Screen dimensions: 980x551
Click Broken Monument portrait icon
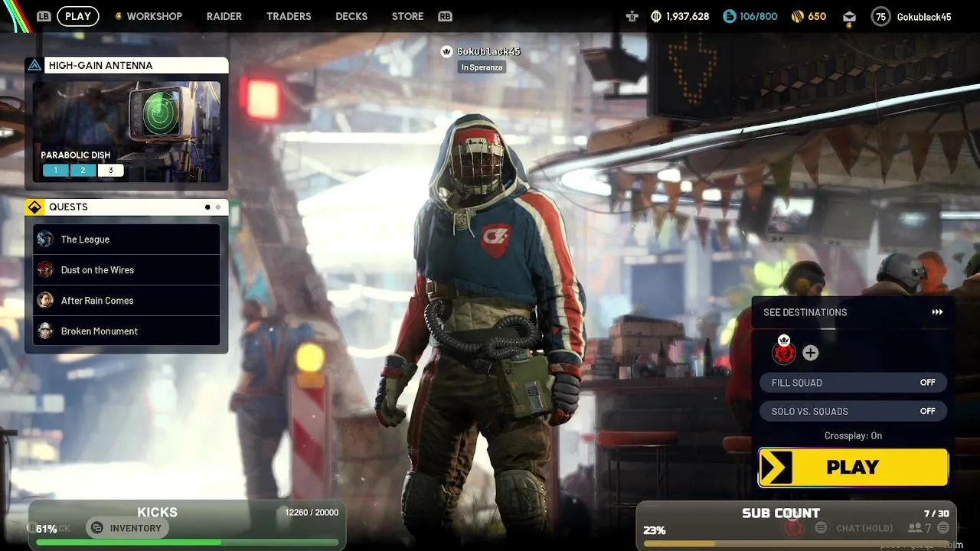pyautogui.click(x=45, y=331)
